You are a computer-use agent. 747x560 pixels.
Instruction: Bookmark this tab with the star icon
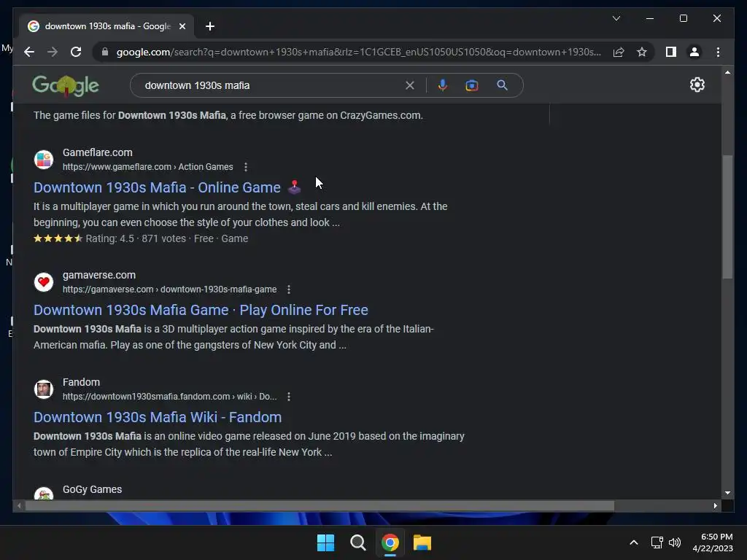click(x=642, y=52)
